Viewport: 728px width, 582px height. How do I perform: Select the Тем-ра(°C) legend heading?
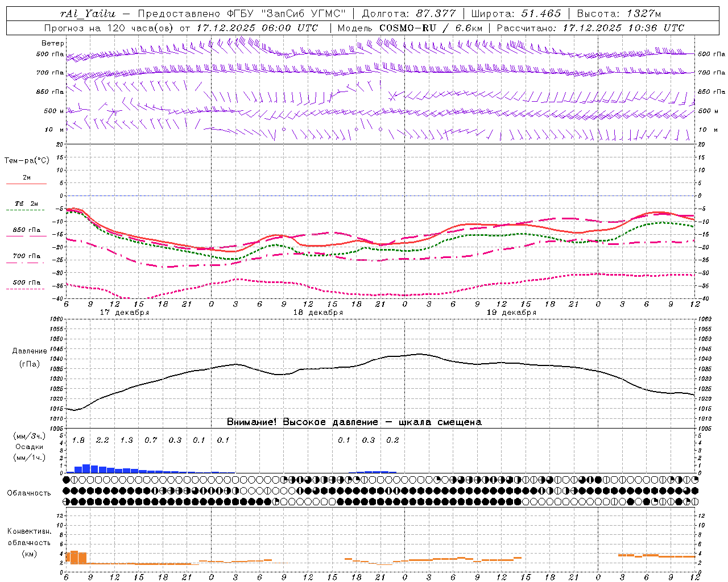(27, 161)
